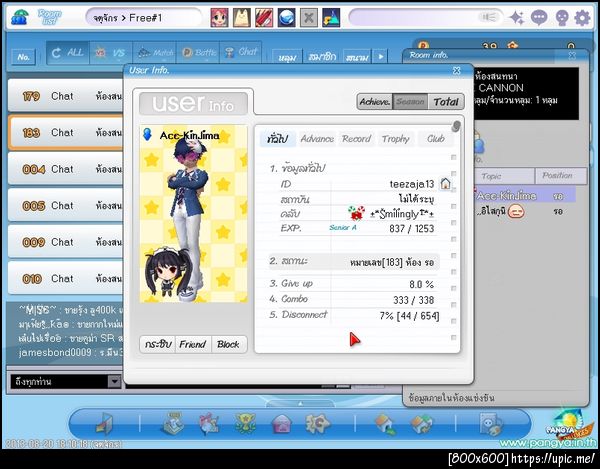Filter rooms by Chat mode
Screen dimensions: 600x469
[x=241, y=52]
